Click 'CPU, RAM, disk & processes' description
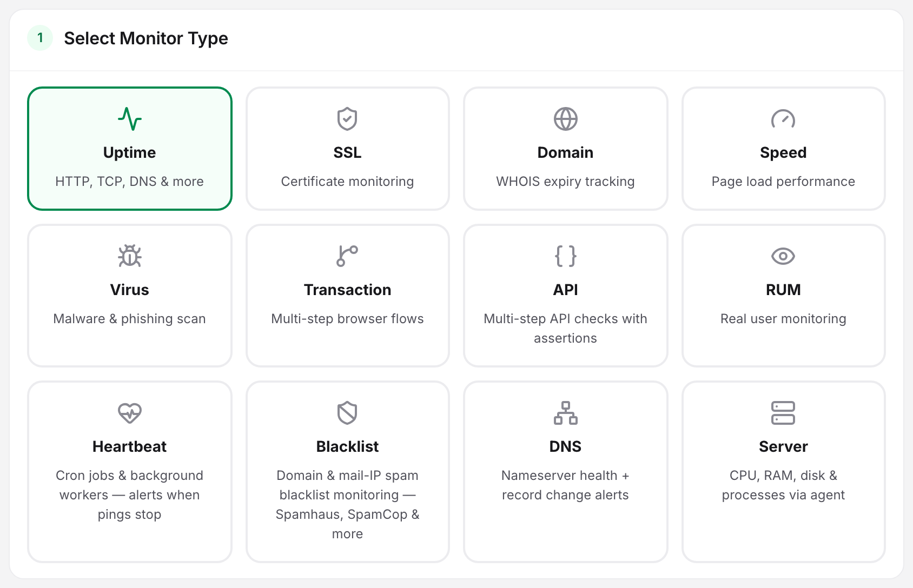Screen dimensions: 913x588 coord(783,485)
